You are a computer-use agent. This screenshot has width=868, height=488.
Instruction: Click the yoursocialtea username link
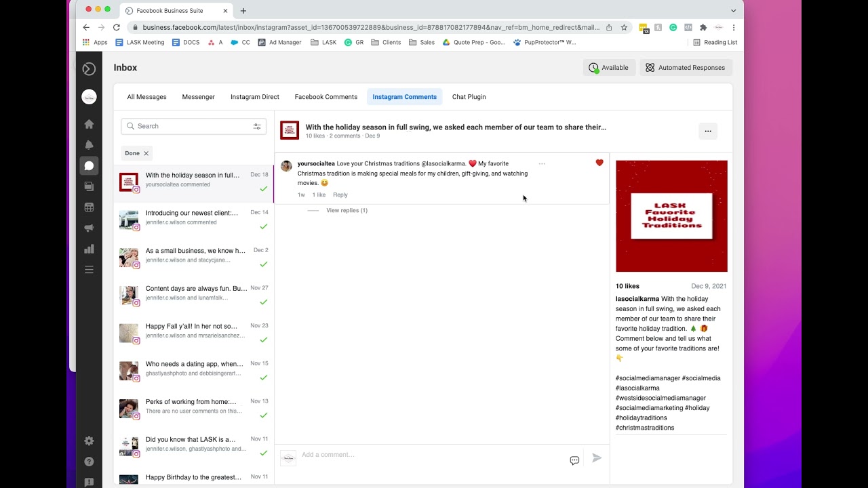pos(316,163)
